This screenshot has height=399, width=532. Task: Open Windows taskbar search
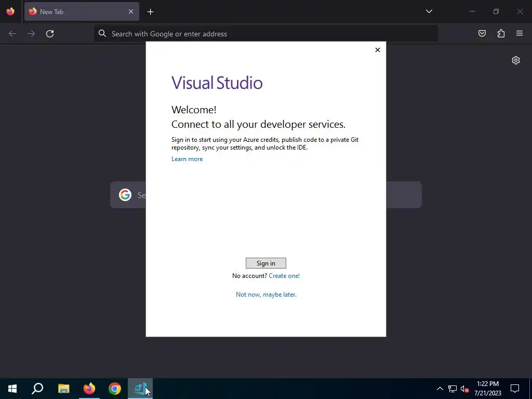37,389
